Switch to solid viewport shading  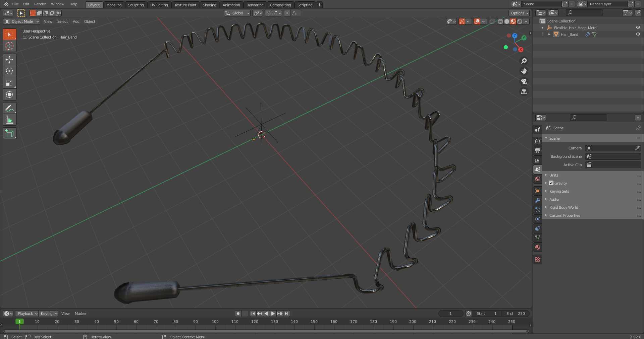(x=506, y=21)
